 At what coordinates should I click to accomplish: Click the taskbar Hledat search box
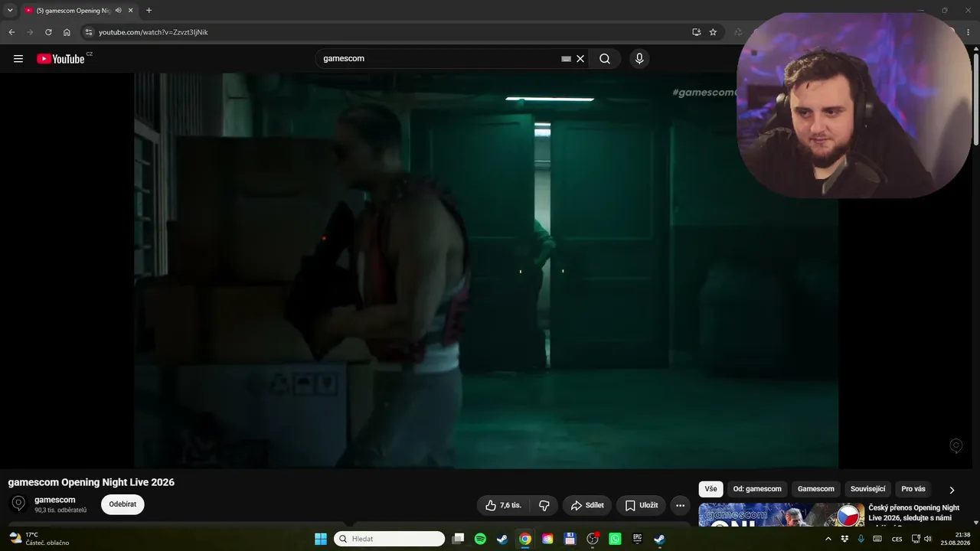(x=389, y=539)
